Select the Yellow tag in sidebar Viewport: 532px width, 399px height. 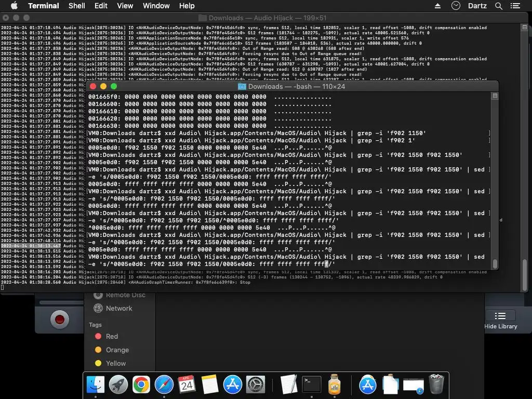click(110, 363)
